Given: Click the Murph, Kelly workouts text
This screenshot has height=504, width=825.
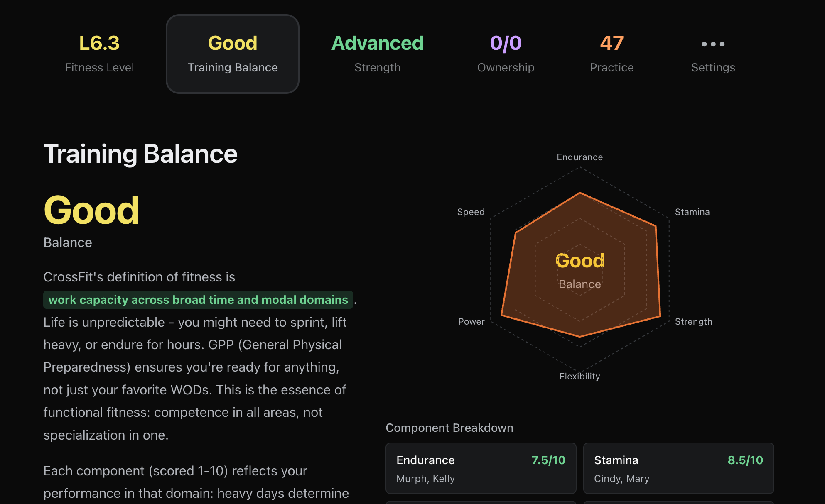Looking at the screenshot, I should (425, 479).
